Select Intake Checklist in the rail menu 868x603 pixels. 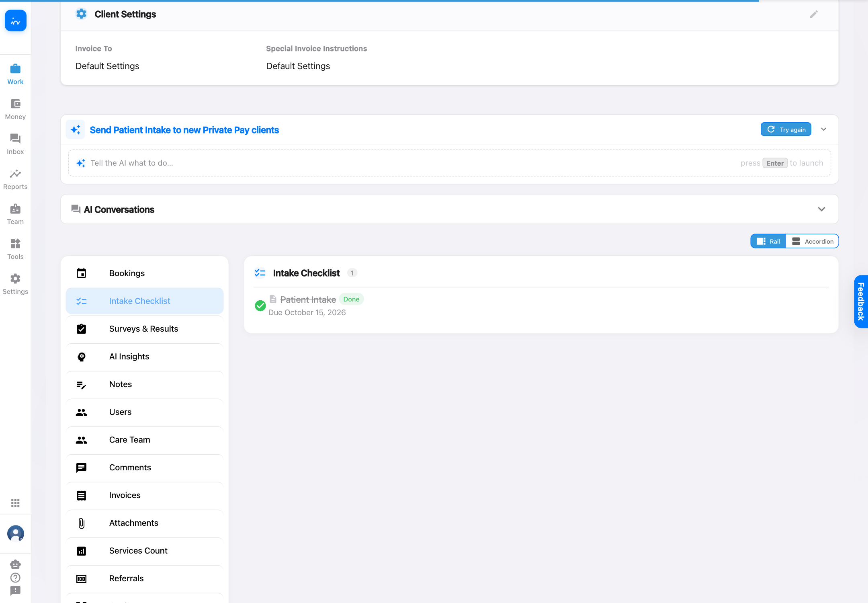(x=145, y=301)
